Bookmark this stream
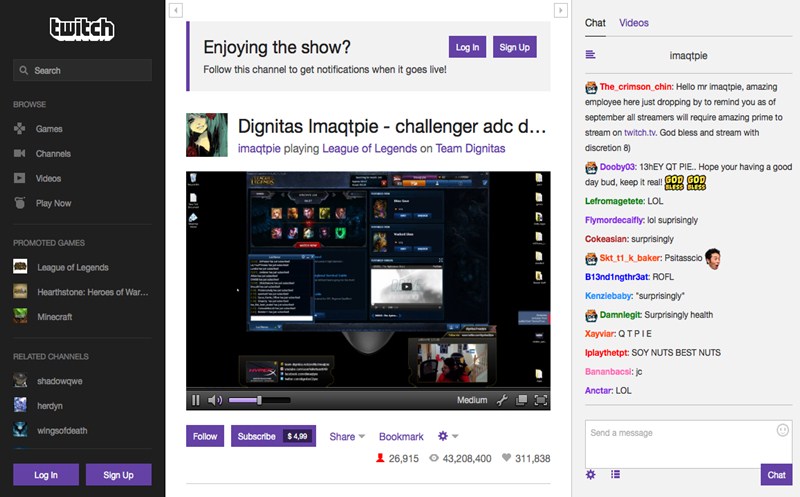Screen dimensions: 800x497 401,436
